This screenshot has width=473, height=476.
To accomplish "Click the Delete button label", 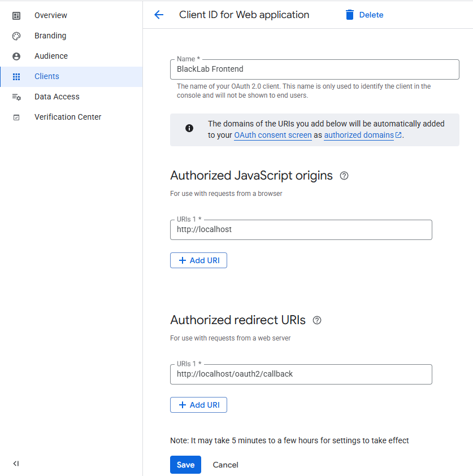I will (371, 15).
